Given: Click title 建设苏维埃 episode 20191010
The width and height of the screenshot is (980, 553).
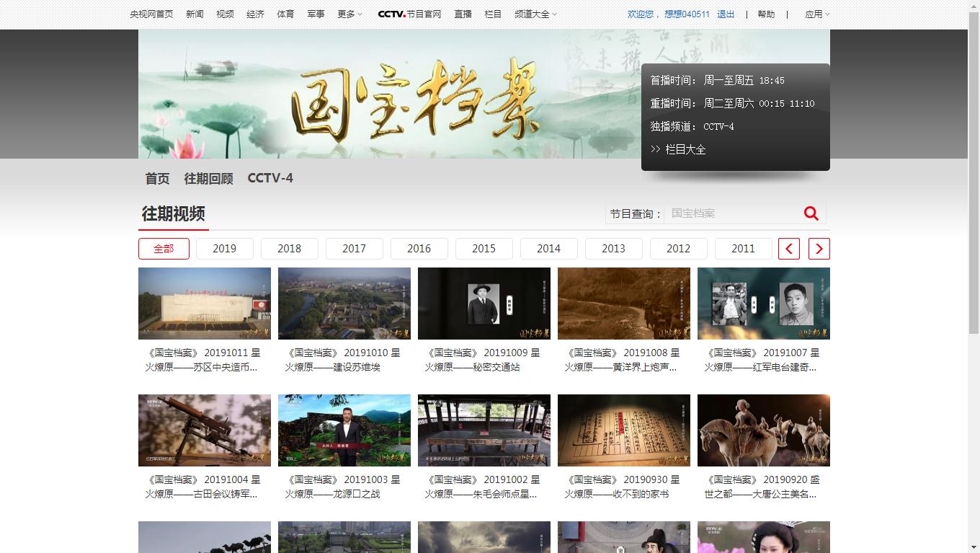Looking at the screenshot, I should [x=343, y=360].
